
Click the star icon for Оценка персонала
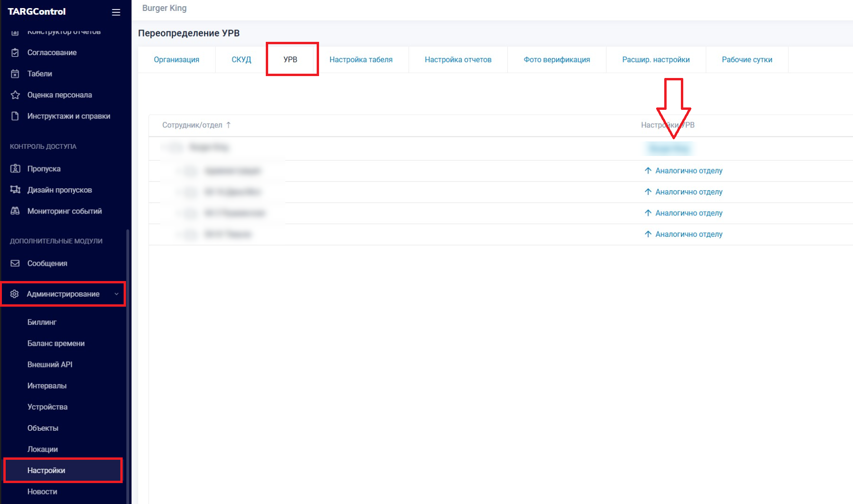[15, 95]
